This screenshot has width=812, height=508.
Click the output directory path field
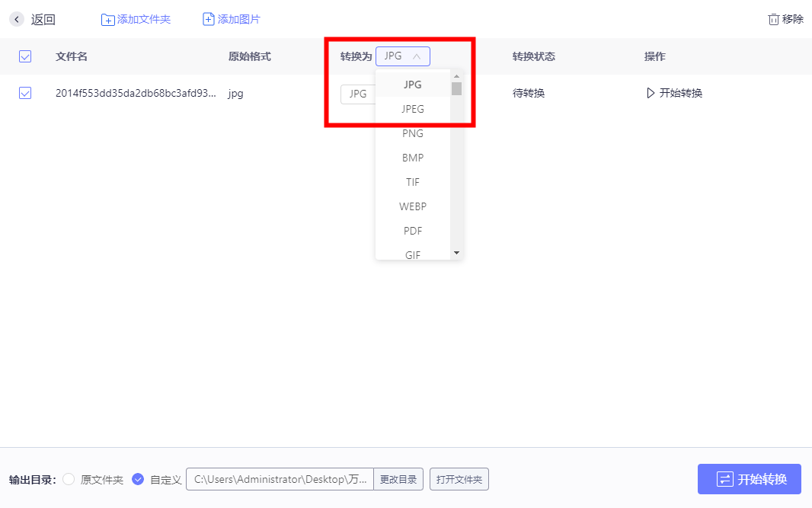coord(280,480)
